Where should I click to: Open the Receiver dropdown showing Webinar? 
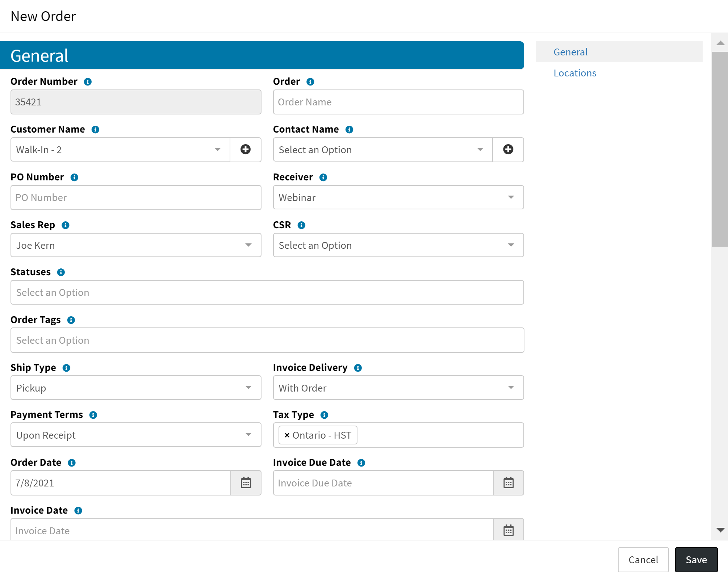coord(511,197)
